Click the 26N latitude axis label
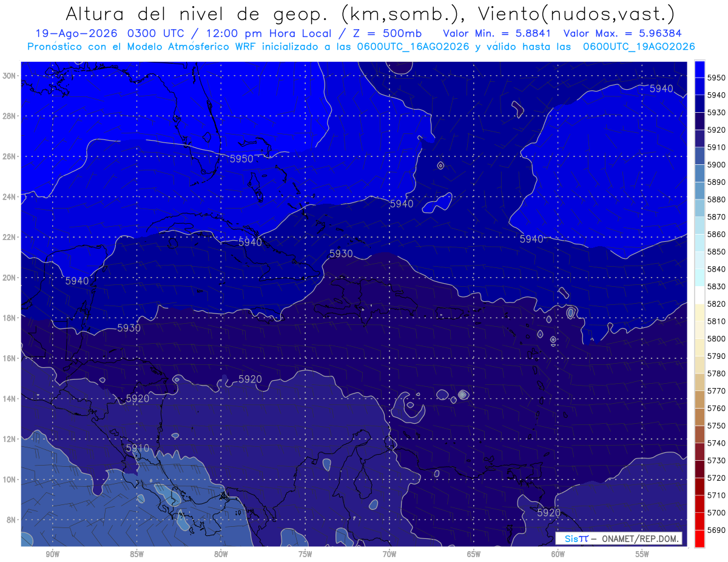728x562 pixels. coord(8,156)
